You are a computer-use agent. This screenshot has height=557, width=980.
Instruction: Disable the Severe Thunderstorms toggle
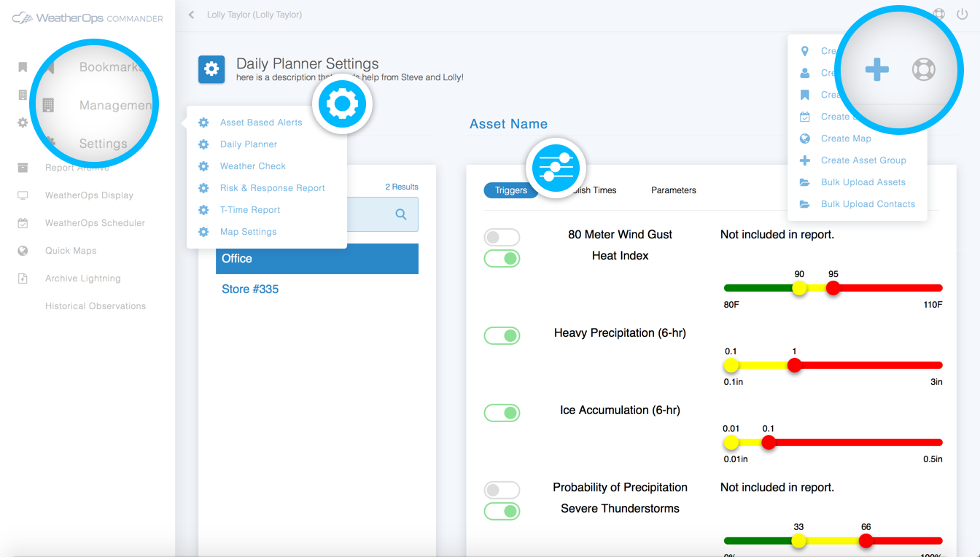(502, 511)
